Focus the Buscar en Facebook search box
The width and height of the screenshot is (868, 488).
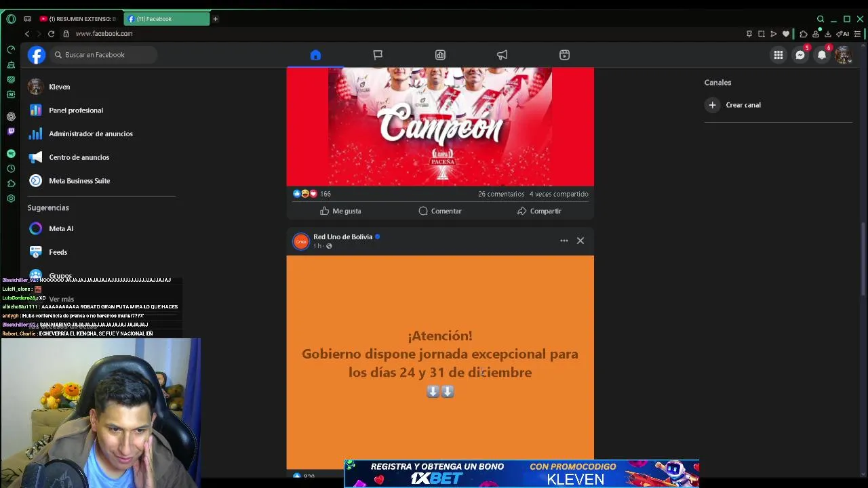104,55
